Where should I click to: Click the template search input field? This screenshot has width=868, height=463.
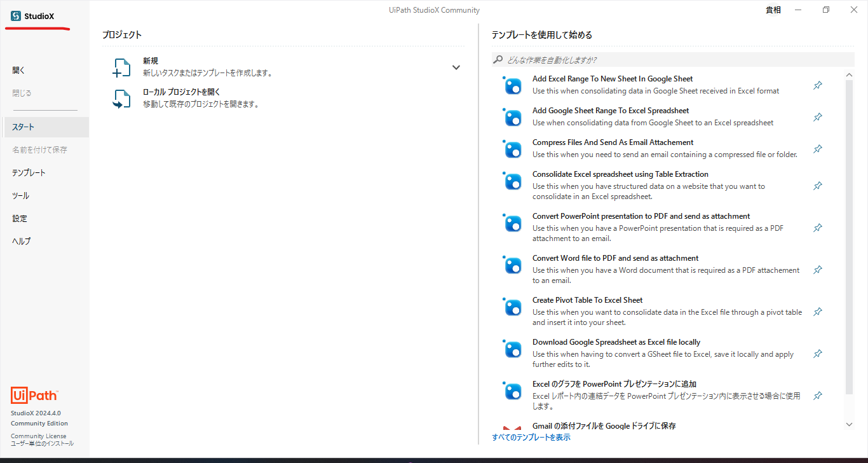pyautogui.click(x=673, y=60)
